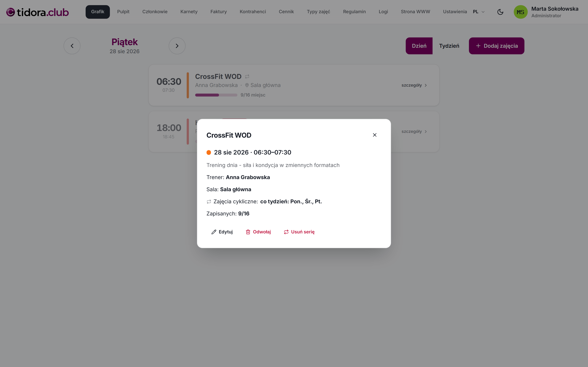Switch to Tydzień view
The image size is (588, 367).
click(449, 46)
